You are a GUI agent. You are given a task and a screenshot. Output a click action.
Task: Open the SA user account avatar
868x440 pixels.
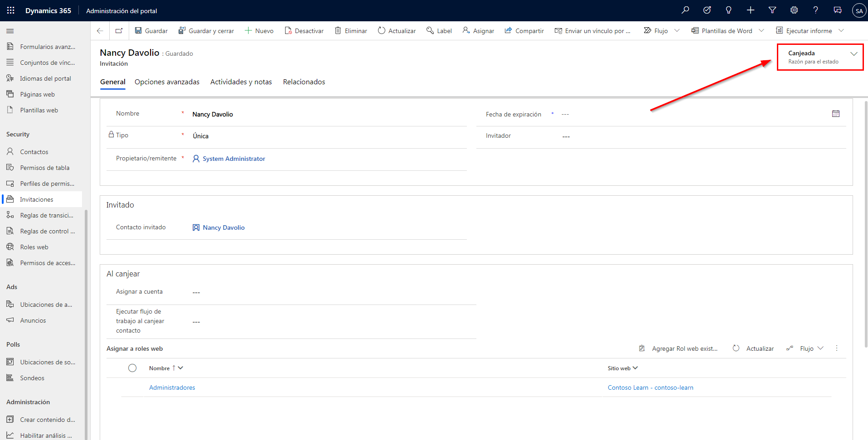coord(859,10)
